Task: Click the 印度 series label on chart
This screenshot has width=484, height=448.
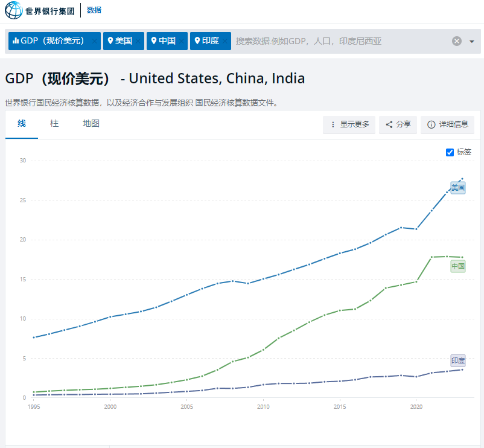Action: [x=458, y=360]
